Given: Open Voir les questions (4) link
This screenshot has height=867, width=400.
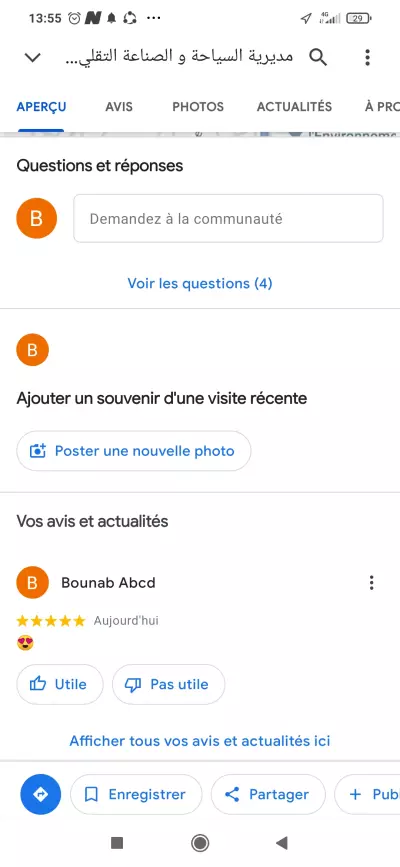Looking at the screenshot, I should coord(200,284).
